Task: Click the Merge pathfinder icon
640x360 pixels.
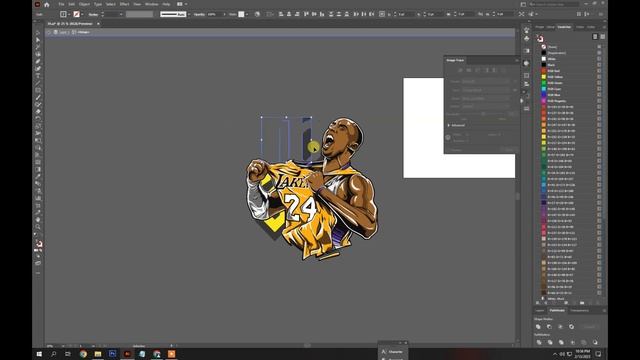Action: (x=561, y=342)
